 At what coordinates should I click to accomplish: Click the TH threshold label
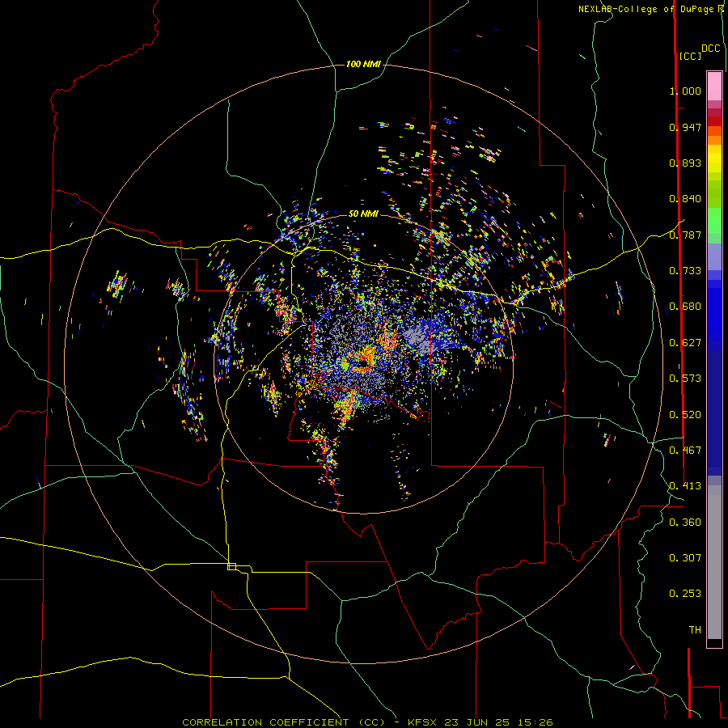point(695,630)
